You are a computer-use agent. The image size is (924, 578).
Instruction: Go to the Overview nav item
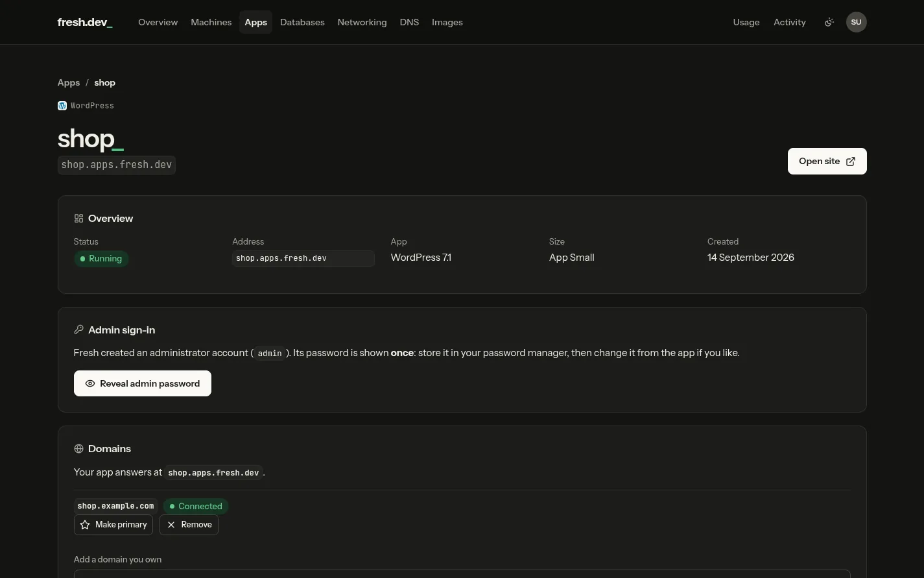(158, 22)
